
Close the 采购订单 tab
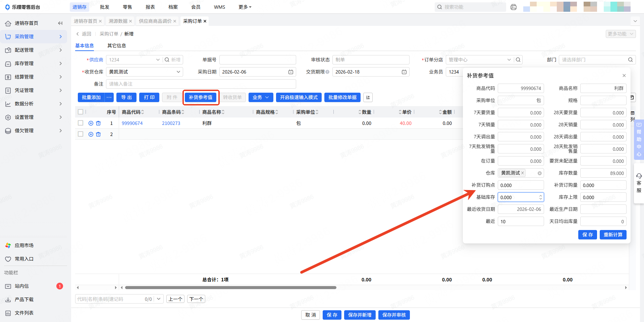(x=205, y=21)
